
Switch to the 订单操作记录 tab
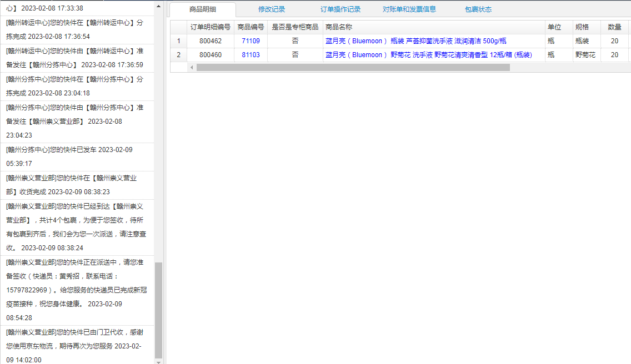pyautogui.click(x=340, y=9)
